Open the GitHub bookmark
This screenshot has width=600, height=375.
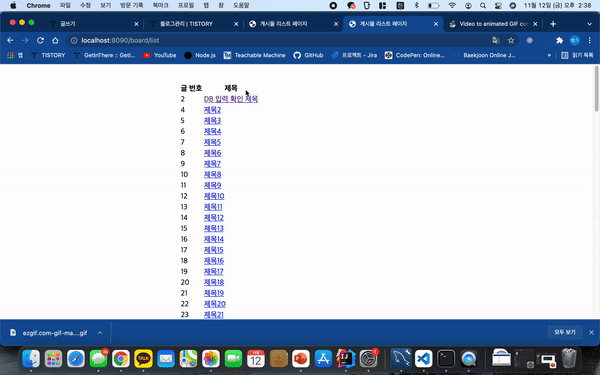[308, 55]
